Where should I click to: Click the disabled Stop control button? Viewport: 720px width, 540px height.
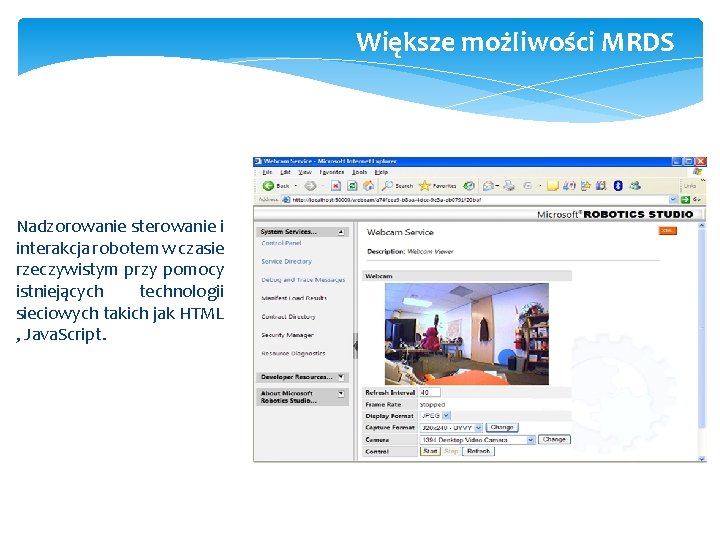coord(451,451)
